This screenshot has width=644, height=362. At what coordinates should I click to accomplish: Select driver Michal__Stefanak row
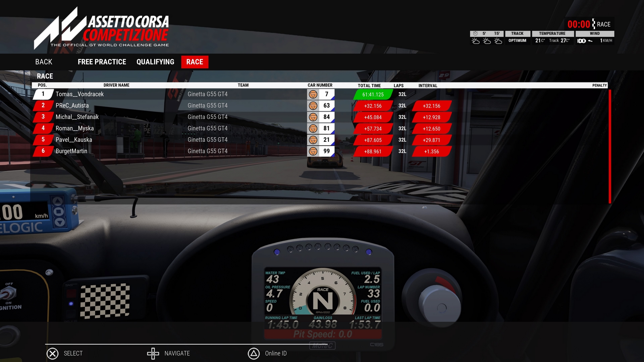click(x=320, y=117)
